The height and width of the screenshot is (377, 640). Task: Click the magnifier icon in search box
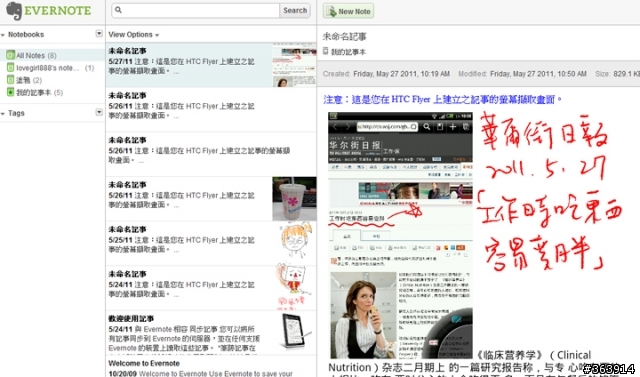118,10
